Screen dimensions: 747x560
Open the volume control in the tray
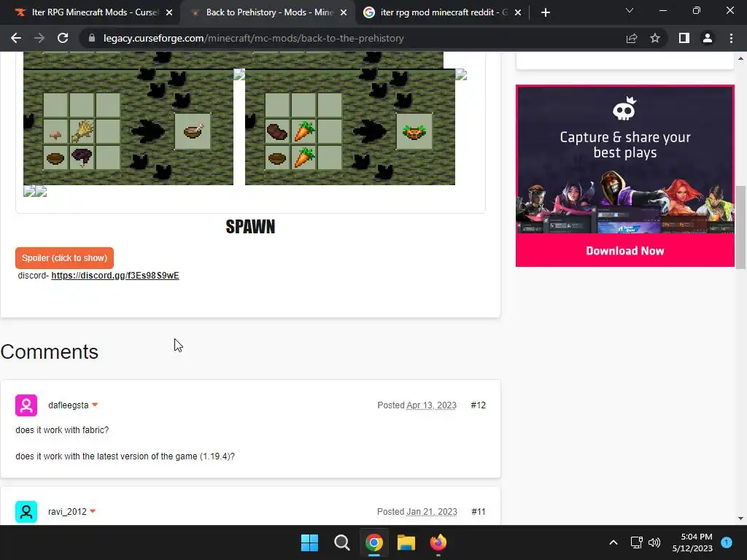pyautogui.click(x=654, y=542)
